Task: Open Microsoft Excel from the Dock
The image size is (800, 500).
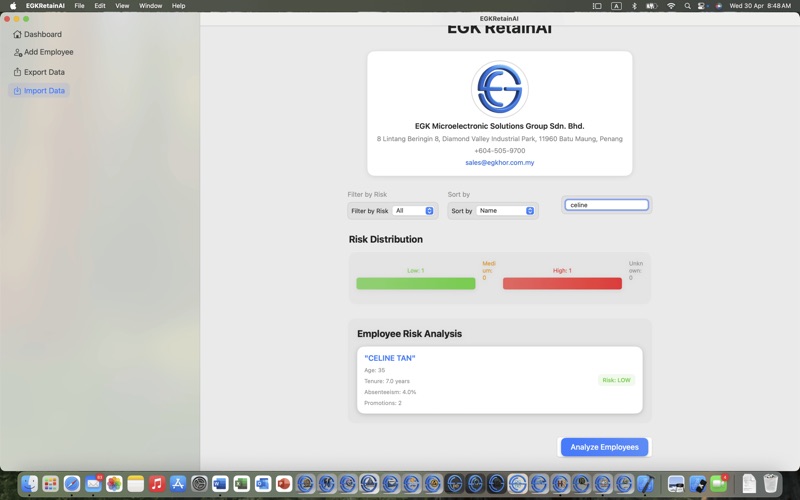Action: (x=241, y=483)
